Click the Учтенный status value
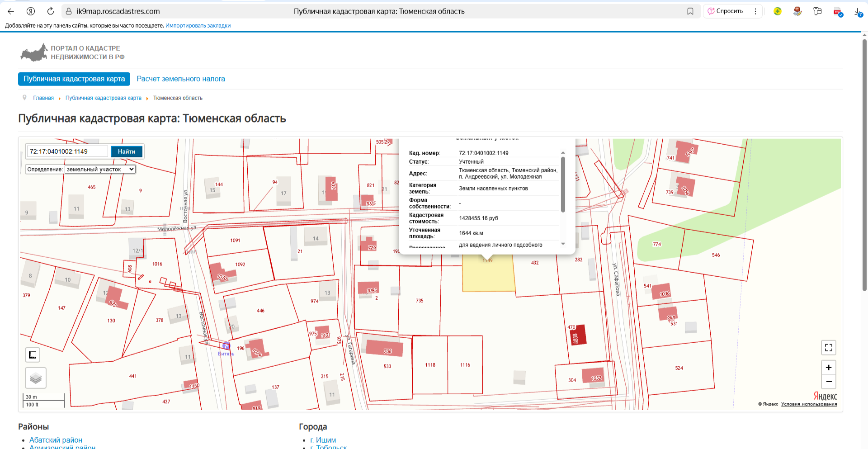 (x=471, y=162)
